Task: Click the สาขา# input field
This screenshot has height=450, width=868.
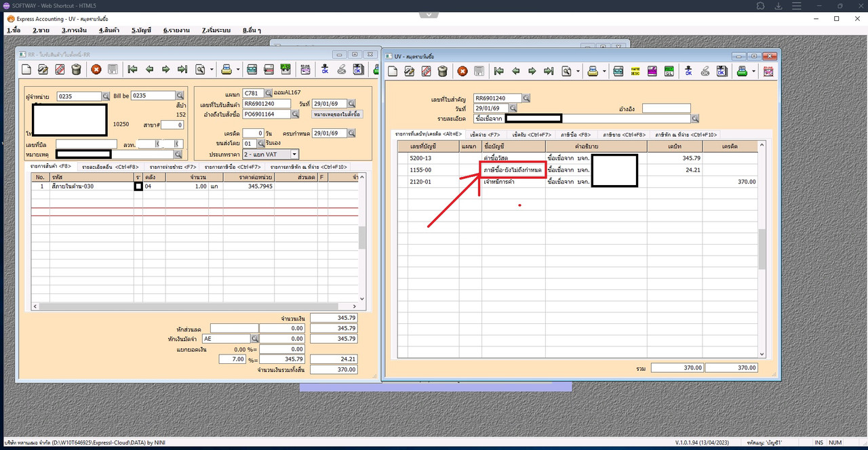Action: (x=172, y=125)
